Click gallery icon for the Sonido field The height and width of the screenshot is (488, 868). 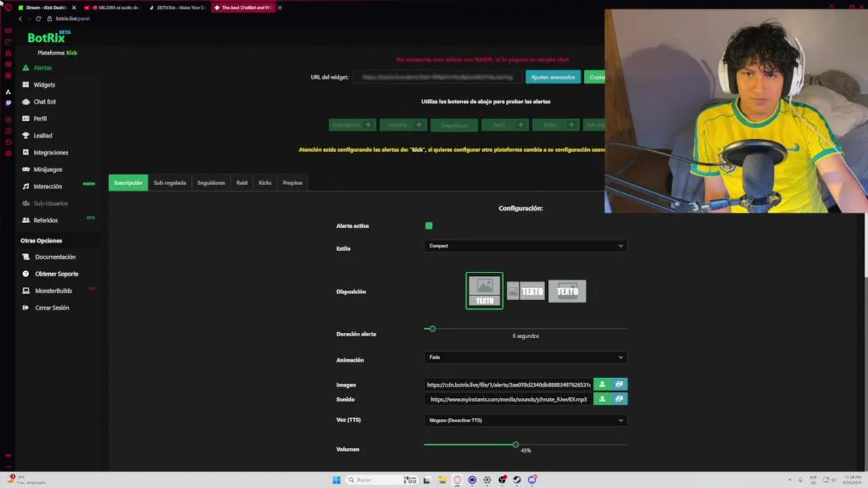point(619,399)
